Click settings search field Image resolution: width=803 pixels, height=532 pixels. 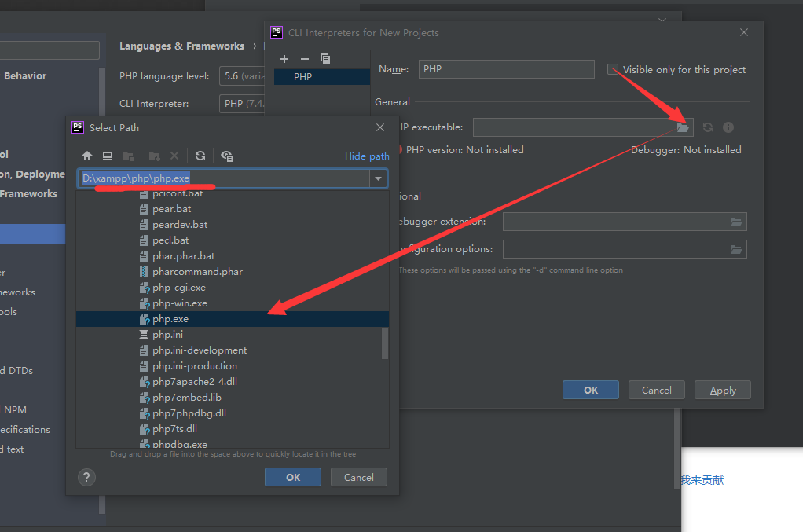pyautogui.click(x=49, y=50)
